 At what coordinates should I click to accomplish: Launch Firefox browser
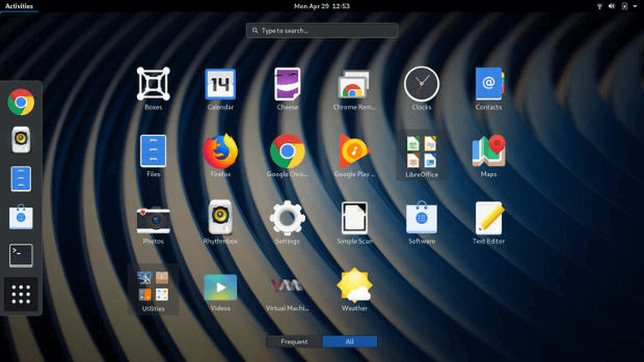[x=221, y=153]
